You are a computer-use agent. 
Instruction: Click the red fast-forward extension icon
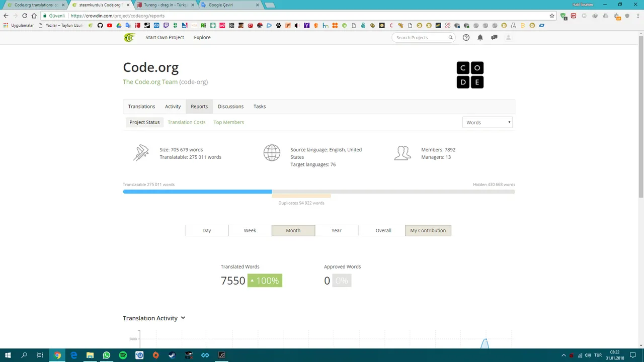click(x=574, y=16)
